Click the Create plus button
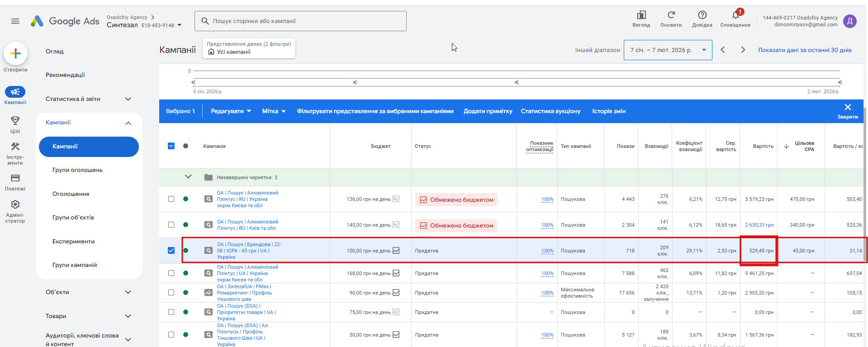The image size is (868, 347). point(15,54)
